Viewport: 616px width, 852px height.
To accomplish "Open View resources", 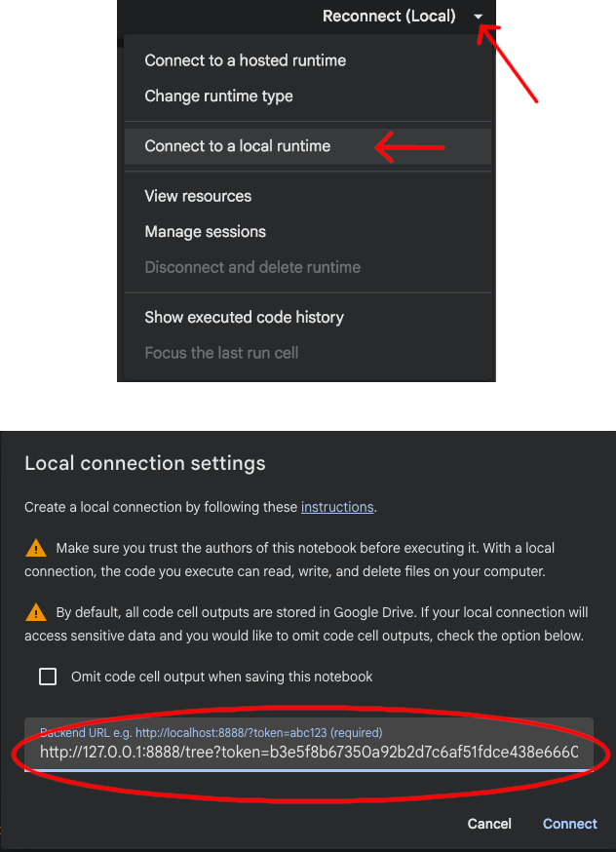I will coord(198,196).
